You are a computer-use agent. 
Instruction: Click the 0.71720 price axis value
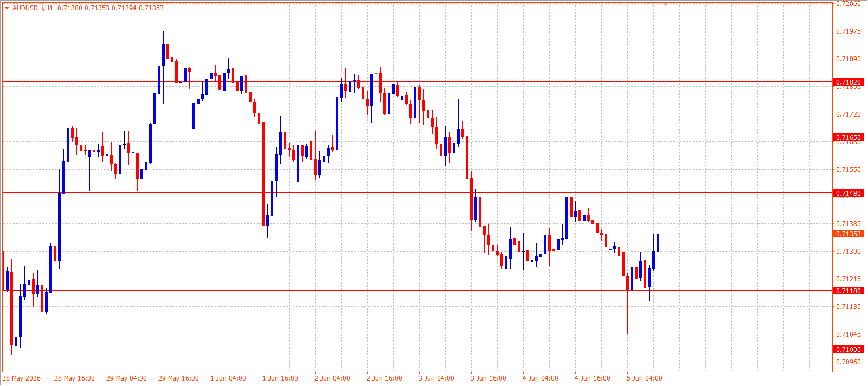(x=848, y=114)
